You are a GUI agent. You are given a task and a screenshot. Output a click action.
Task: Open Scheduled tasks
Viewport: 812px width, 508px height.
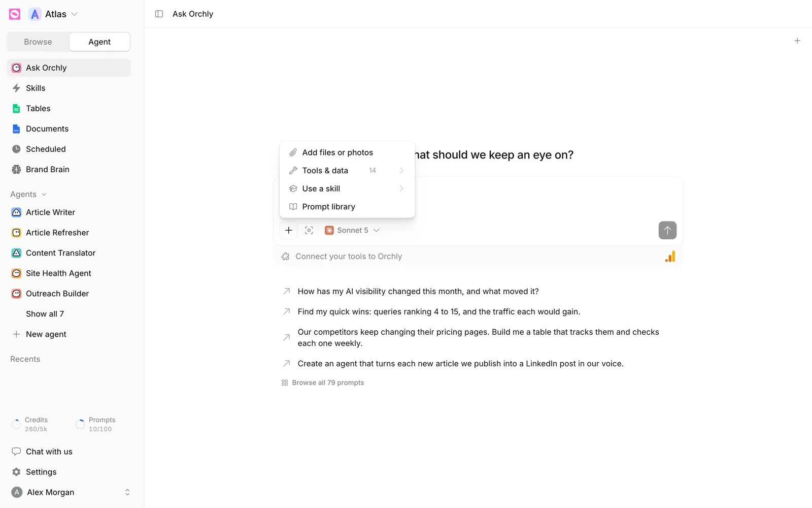[69, 149]
